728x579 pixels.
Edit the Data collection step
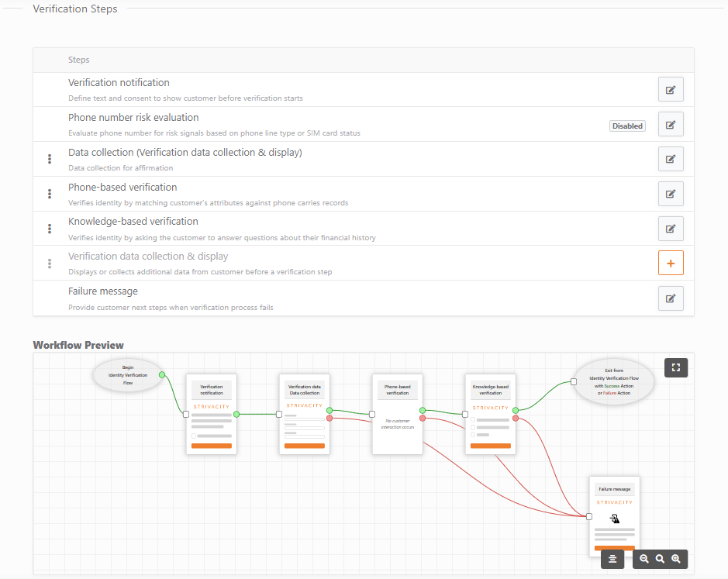coord(670,158)
